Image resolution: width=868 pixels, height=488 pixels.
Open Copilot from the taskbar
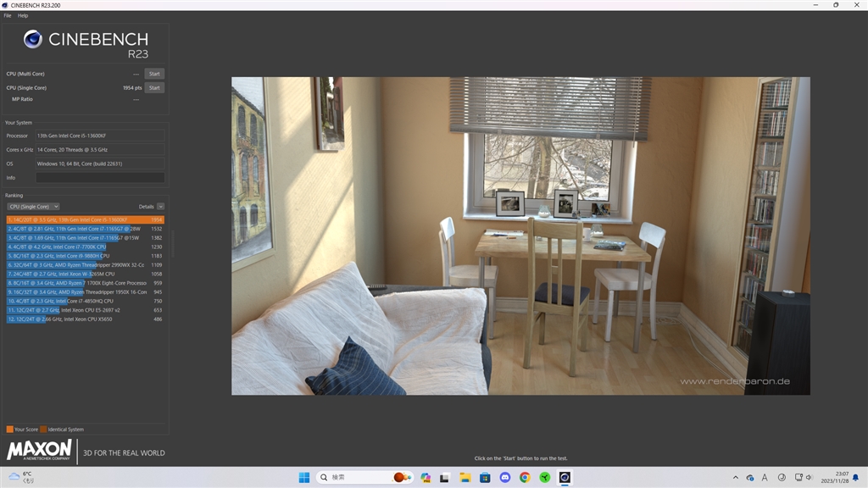pos(426,478)
